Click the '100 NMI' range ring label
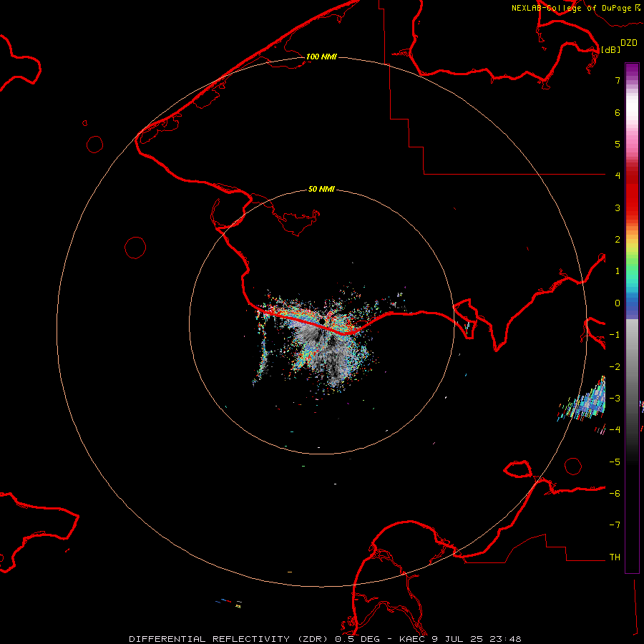Image resolution: width=644 pixels, height=644 pixels. 321,57
